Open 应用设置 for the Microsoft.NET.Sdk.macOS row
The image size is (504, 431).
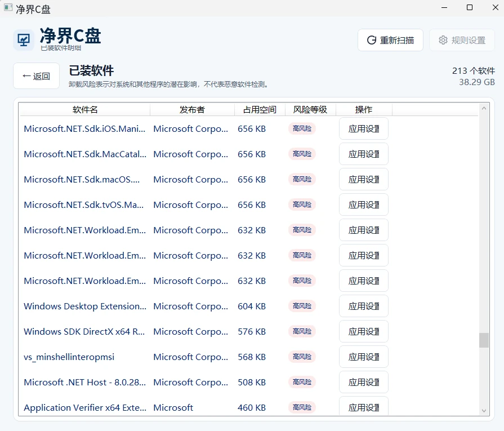tap(364, 180)
